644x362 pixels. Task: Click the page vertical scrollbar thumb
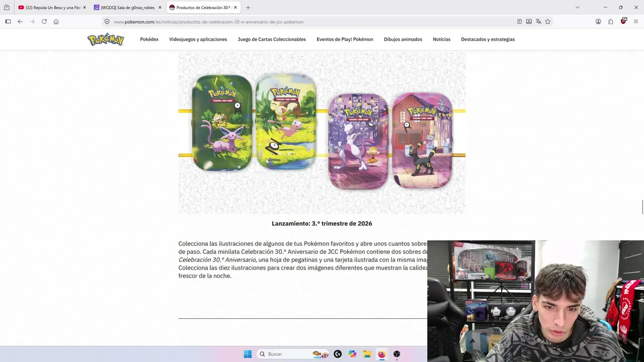pyautogui.click(x=642, y=207)
